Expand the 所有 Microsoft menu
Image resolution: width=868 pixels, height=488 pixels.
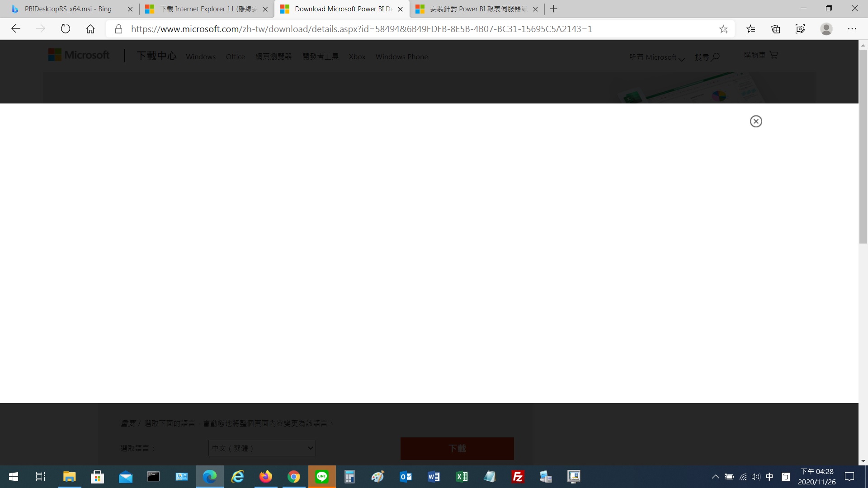coord(657,57)
